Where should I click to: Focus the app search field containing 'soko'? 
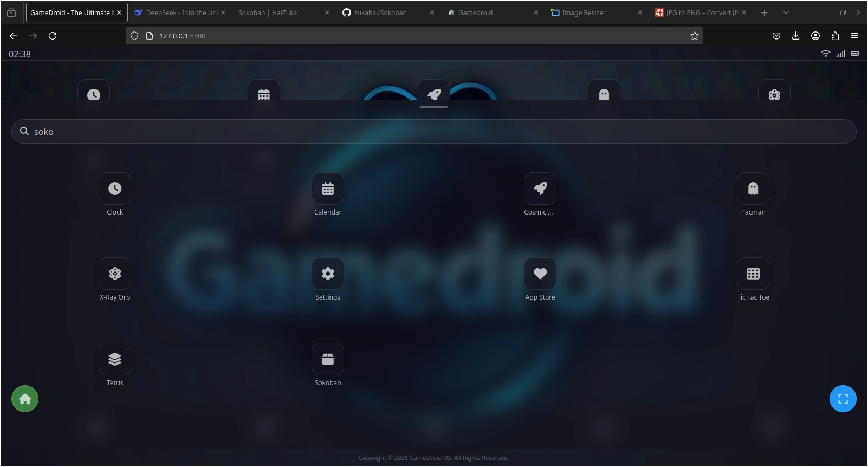point(434,132)
